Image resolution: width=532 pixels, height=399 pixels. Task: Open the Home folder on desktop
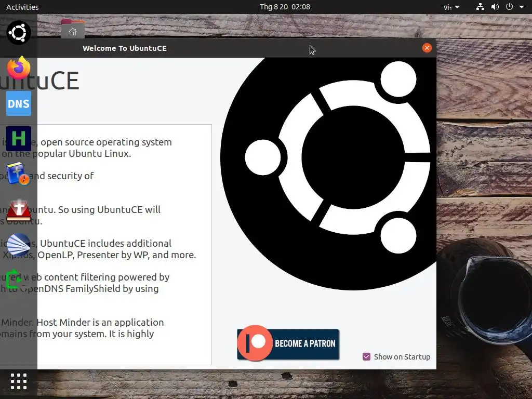pyautogui.click(x=73, y=29)
